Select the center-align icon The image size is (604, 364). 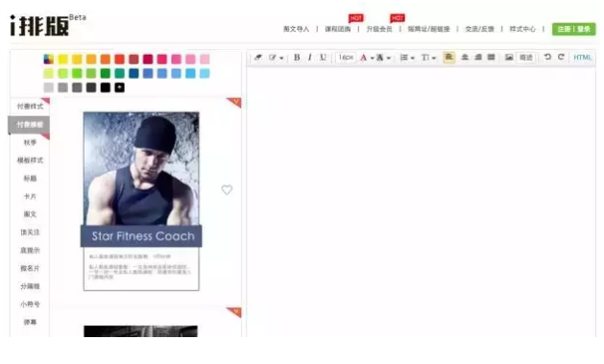pos(465,57)
